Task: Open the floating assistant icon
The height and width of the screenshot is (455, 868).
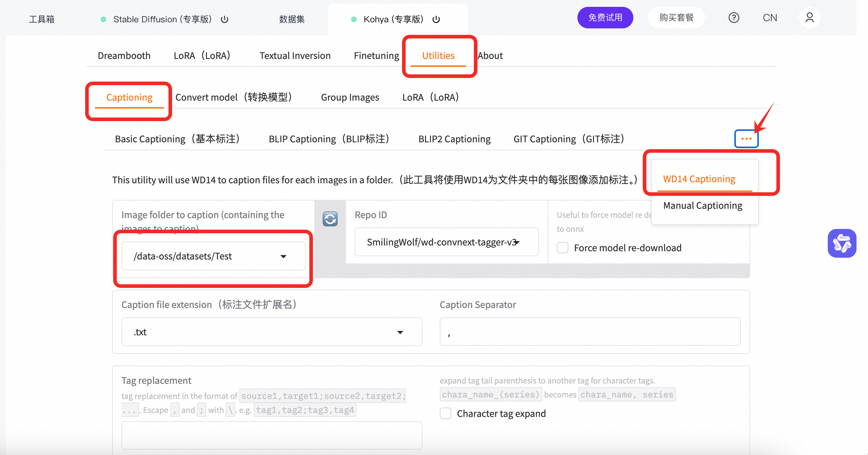Action: (842, 243)
